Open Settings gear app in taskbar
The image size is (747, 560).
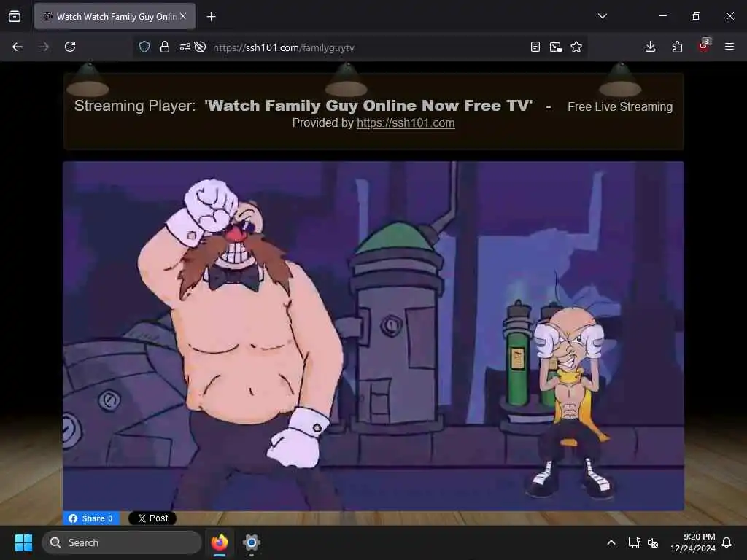pos(252,542)
